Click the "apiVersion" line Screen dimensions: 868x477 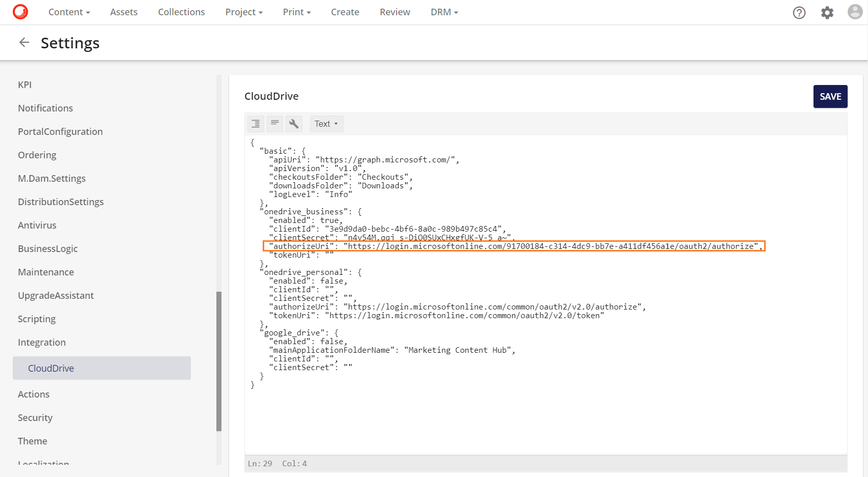318,169
